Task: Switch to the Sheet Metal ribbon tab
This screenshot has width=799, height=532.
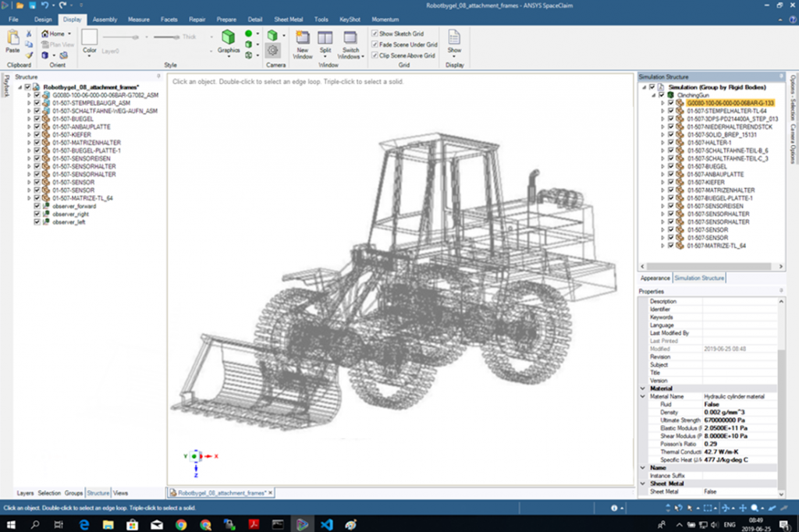Action: (x=289, y=20)
